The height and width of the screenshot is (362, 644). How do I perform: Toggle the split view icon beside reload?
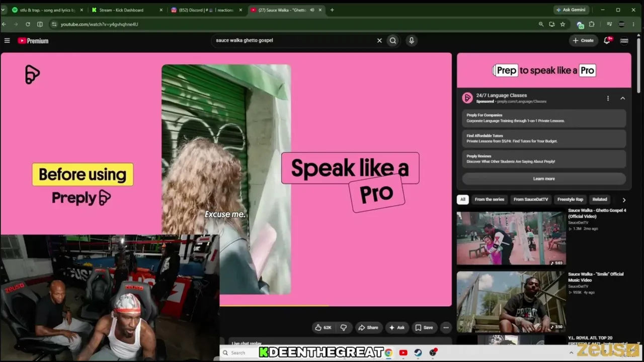40,24
